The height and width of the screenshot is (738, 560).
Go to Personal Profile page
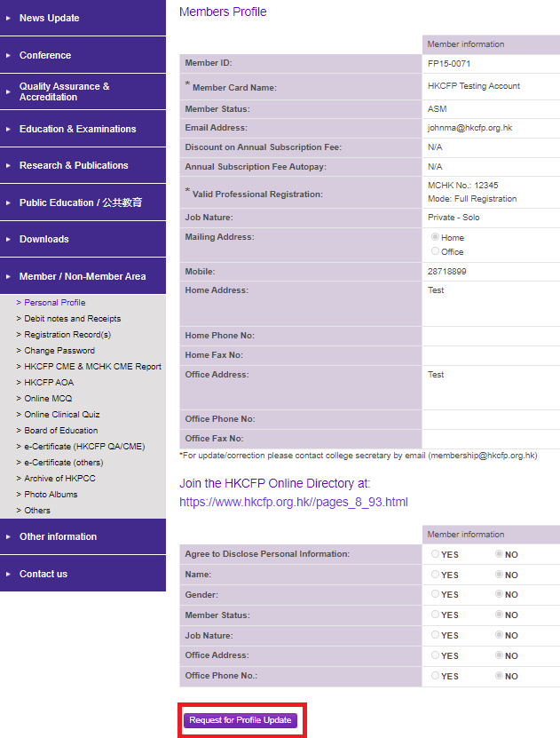54,303
